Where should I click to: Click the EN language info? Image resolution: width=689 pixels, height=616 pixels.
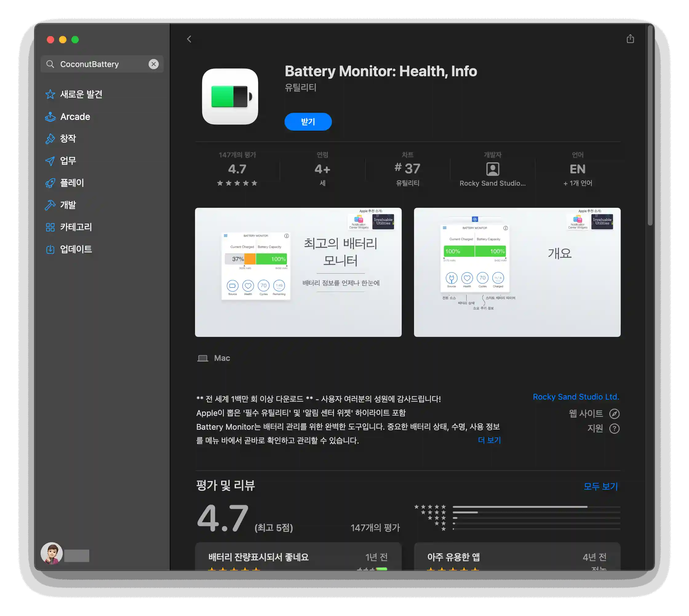(578, 169)
